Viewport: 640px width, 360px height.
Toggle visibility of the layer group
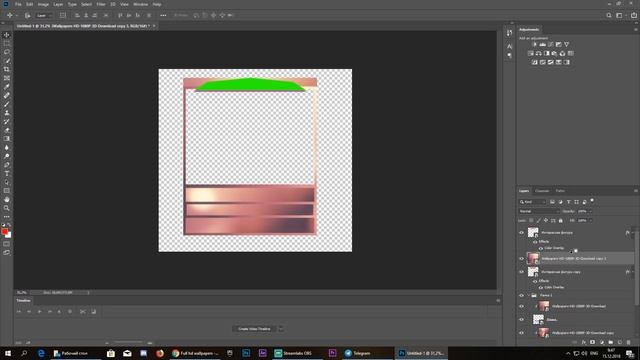[521, 295]
